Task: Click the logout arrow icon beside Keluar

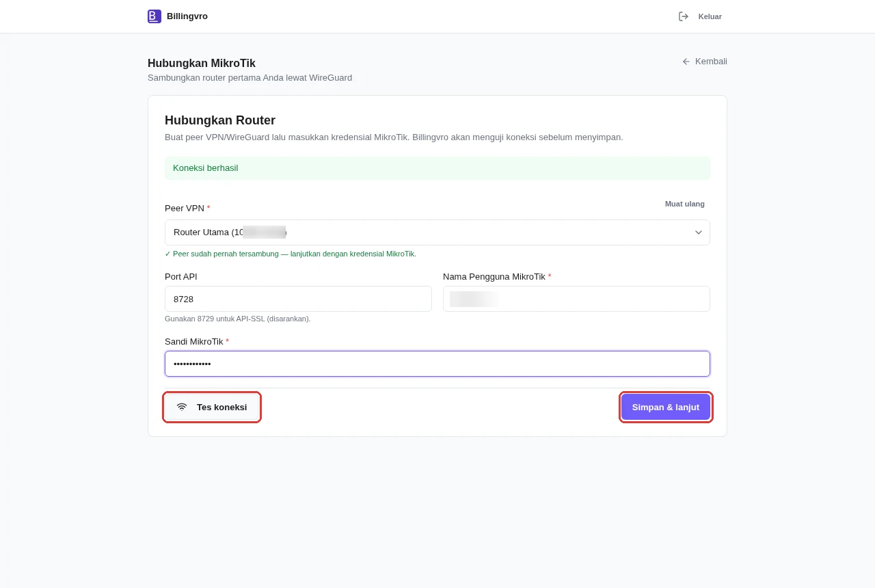Action: pyautogui.click(x=684, y=16)
